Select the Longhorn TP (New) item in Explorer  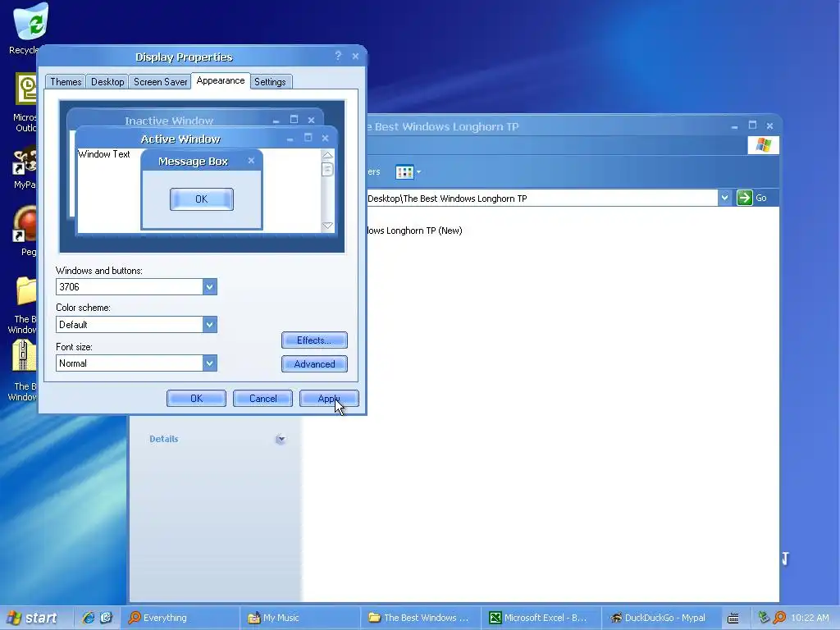(x=414, y=231)
